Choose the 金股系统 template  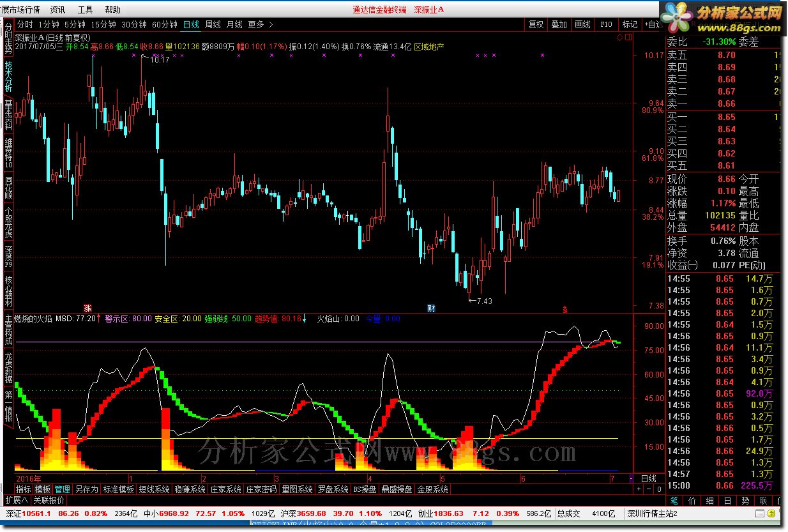434,490
